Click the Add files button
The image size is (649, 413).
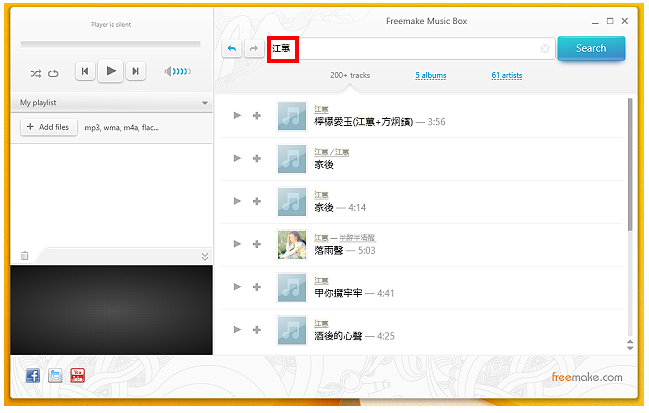pos(49,127)
